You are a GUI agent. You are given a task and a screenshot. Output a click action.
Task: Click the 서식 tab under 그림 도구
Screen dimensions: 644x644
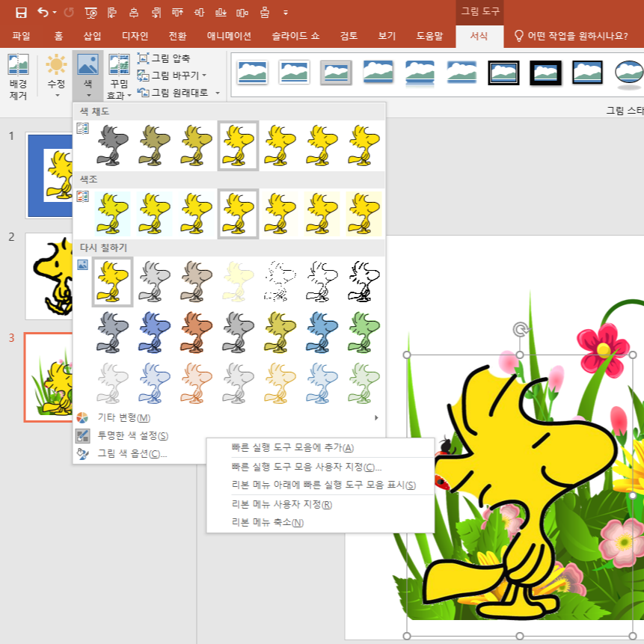pyautogui.click(x=479, y=36)
